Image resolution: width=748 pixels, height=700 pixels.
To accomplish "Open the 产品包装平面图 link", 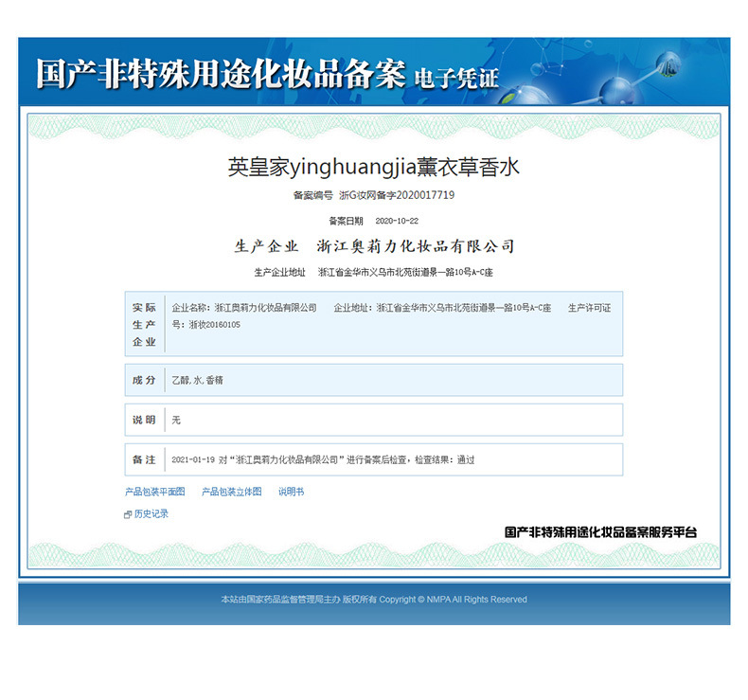I will [154, 492].
